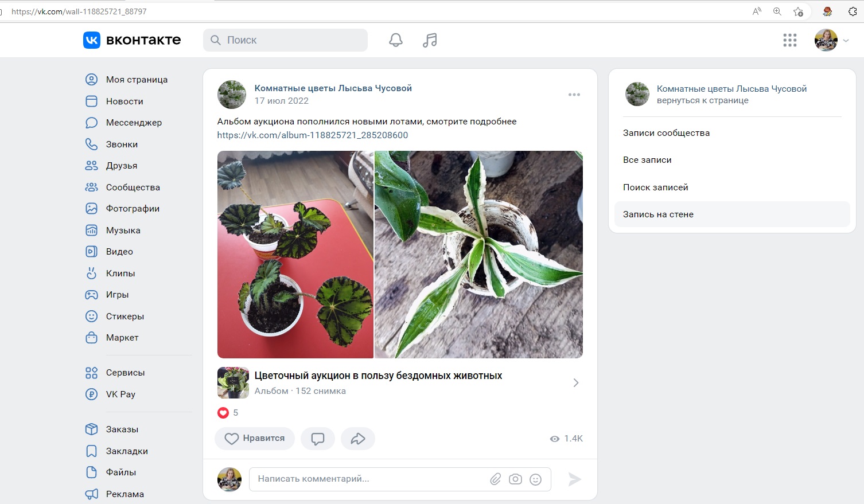Viewport: 864px width, 504px height.
Task: Click the Сервисы sidebar icon
Action: [x=91, y=373]
